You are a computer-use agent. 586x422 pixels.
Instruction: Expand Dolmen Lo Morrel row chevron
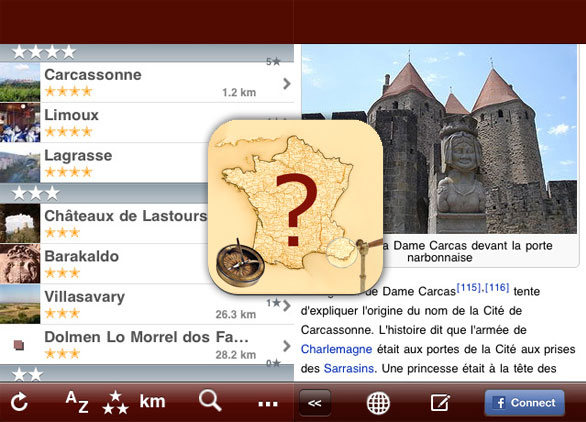[x=287, y=346]
